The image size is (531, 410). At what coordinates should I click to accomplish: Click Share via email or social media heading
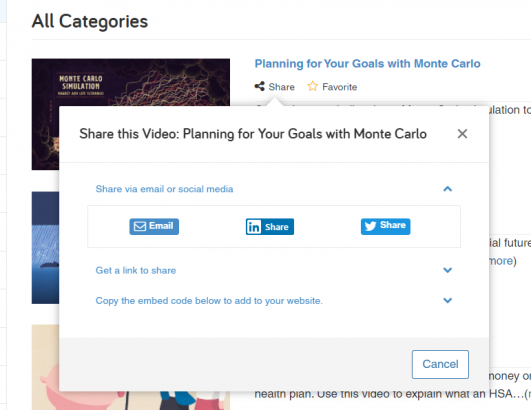point(164,189)
